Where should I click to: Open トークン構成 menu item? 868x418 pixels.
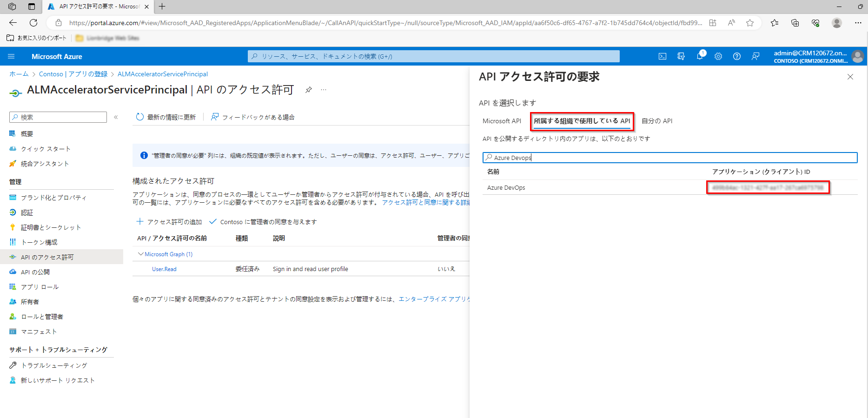pyautogui.click(x=39, y=242)
